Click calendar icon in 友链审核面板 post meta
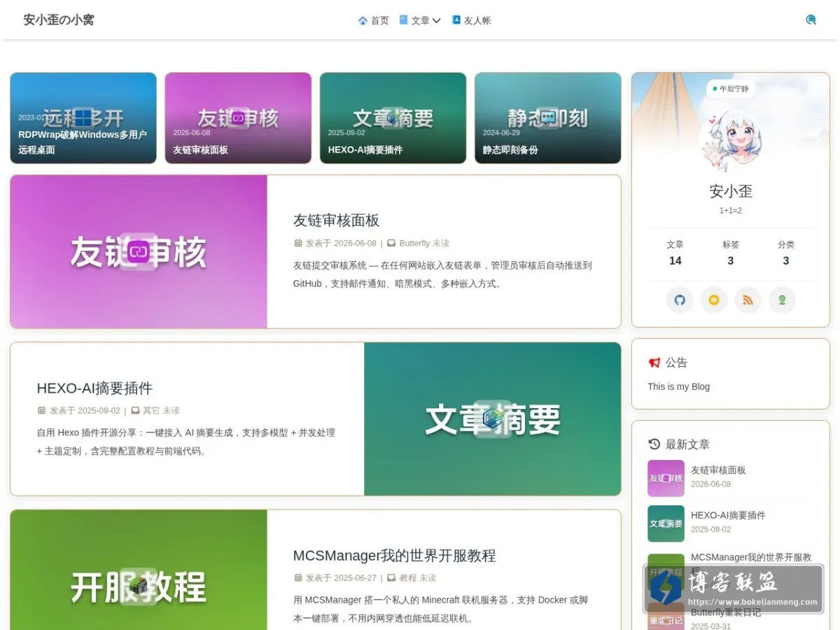The height and width of the screenshot is (630, 840). coord(297,244)
